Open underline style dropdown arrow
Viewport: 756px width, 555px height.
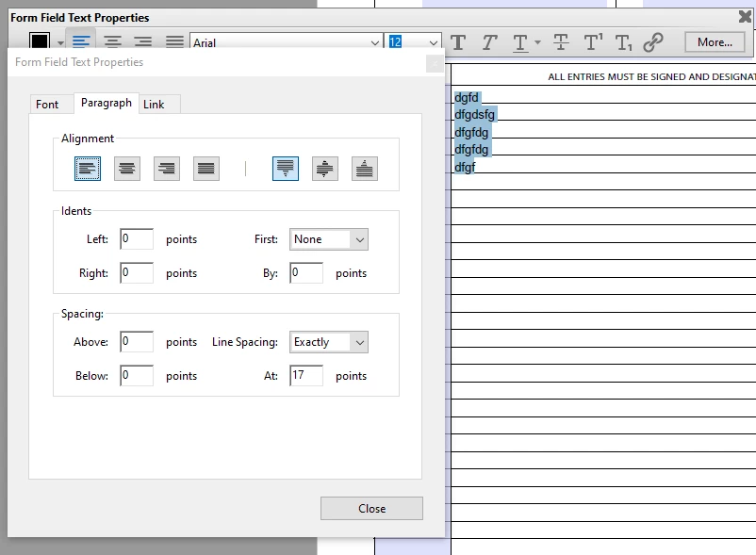click(x=537, y=42)
